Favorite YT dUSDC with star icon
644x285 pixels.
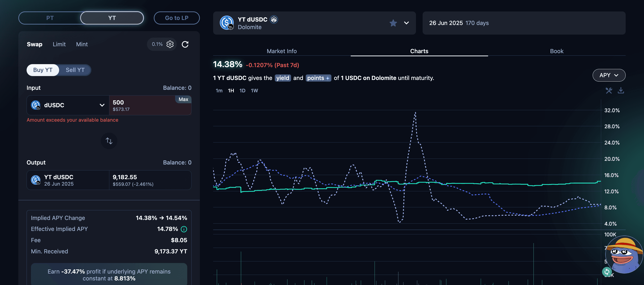click(393, 23)
